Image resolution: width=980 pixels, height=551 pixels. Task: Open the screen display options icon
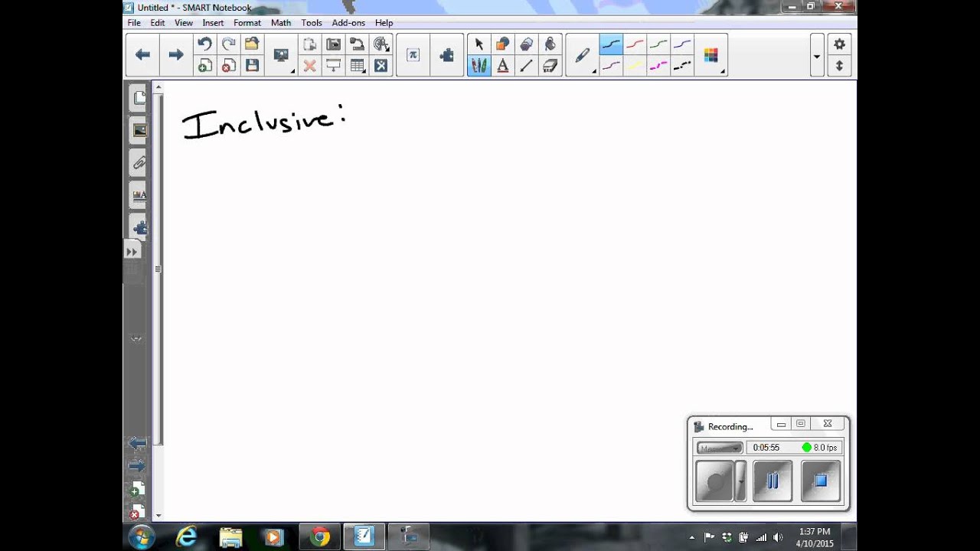(x=281, y=55)
